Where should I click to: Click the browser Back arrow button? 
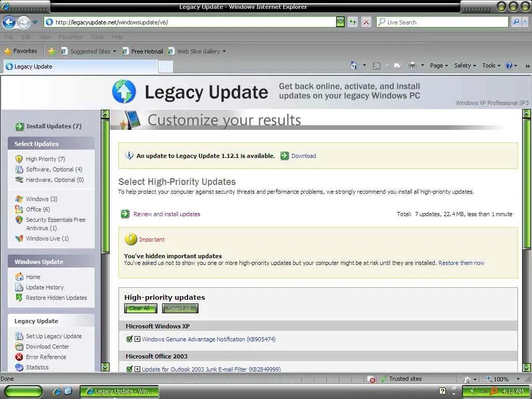(x=9, y=22)
